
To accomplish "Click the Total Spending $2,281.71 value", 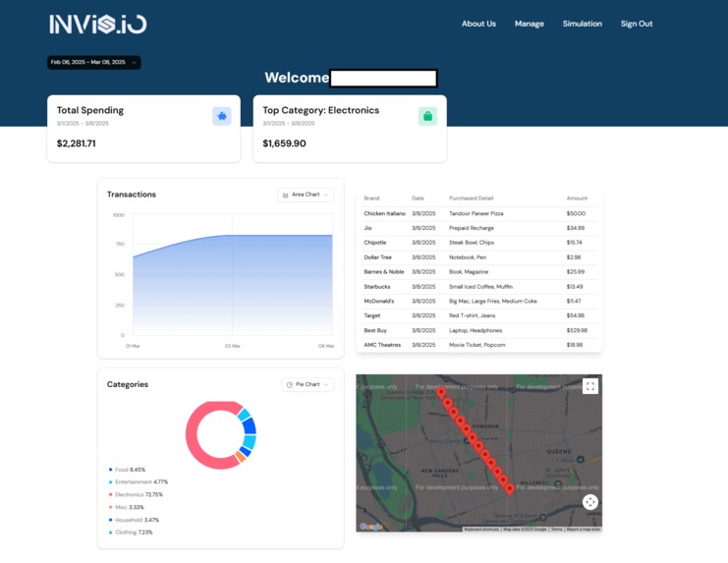I will (x=77, y=143).
